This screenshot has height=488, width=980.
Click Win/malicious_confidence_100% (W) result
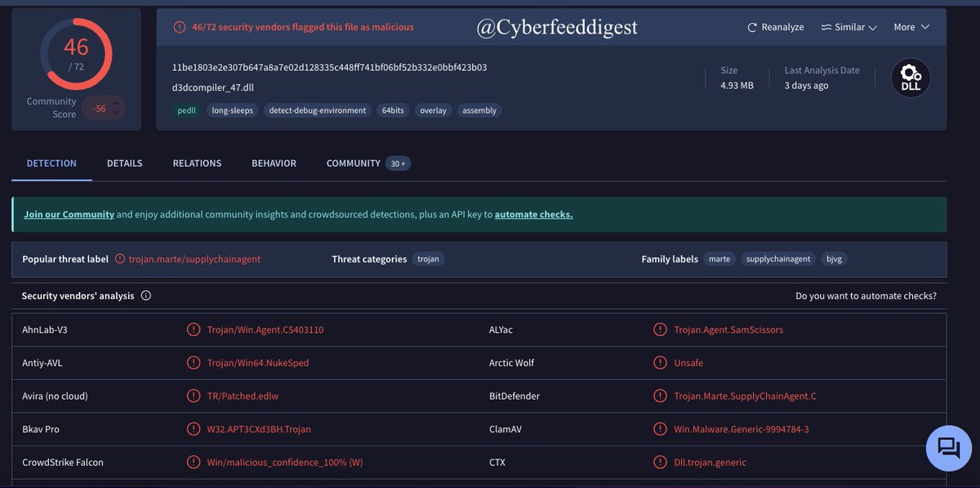point(285,462)
